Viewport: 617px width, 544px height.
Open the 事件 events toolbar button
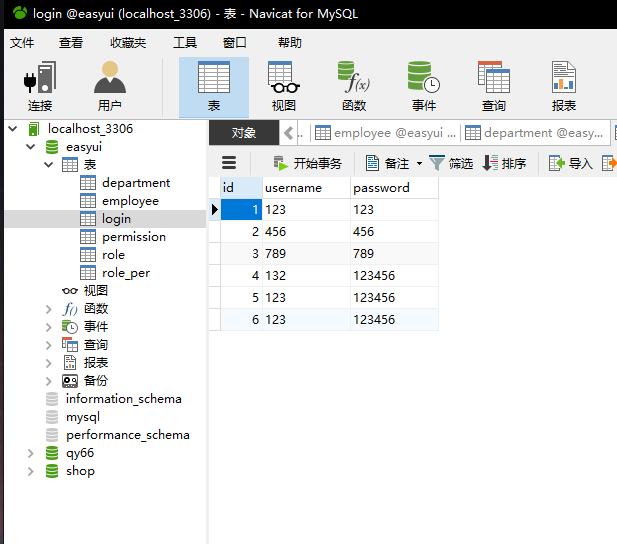pyautogui.click(x=424, y=87)
